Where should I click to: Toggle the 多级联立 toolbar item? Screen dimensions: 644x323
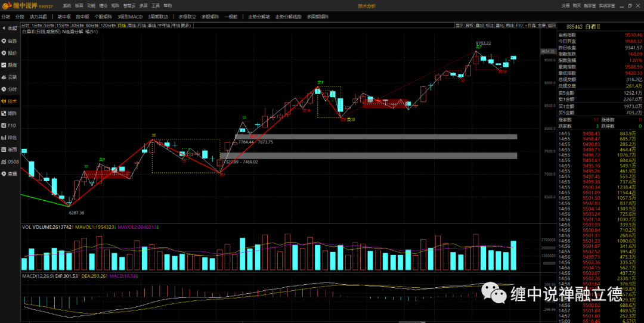(x=187, y=17)
